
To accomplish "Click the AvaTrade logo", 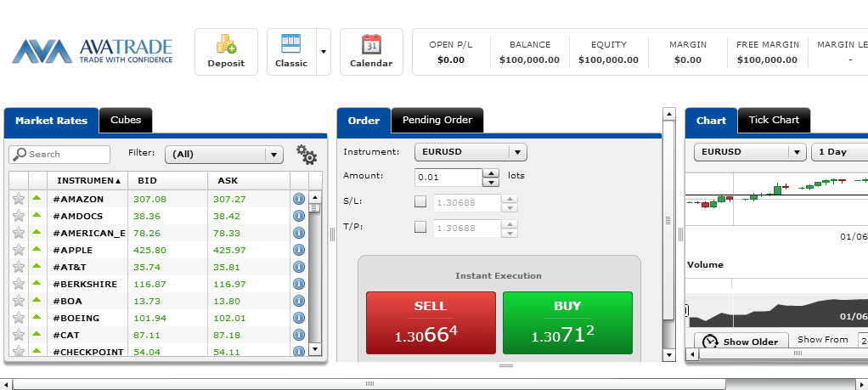I will 93,51.
